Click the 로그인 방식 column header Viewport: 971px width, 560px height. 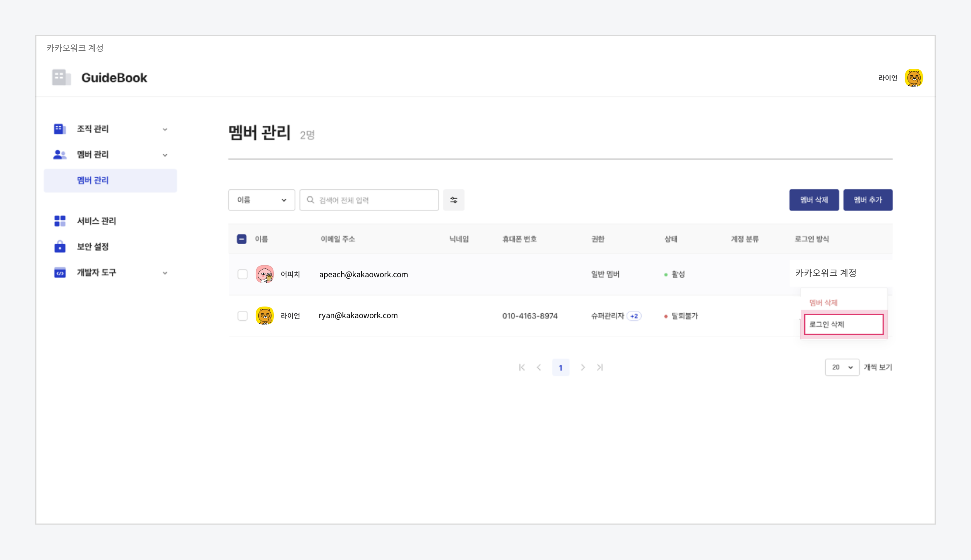point(812,239)
